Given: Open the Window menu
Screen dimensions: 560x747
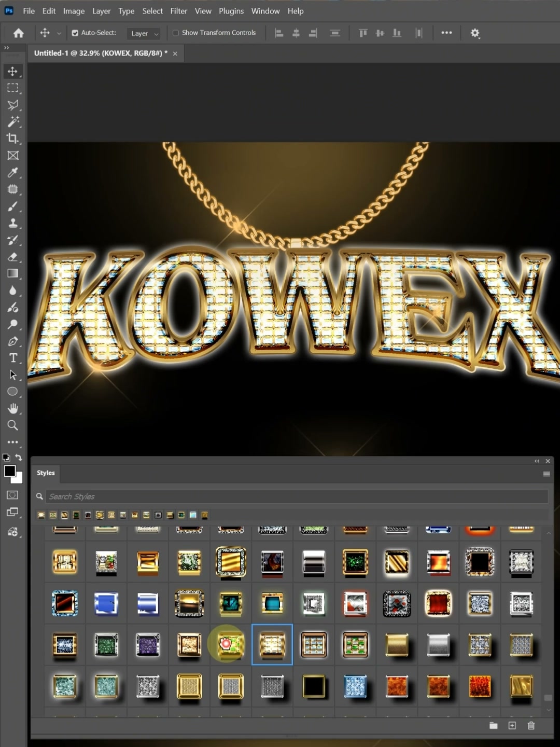Looking at the screenshot, I should 265,11.
